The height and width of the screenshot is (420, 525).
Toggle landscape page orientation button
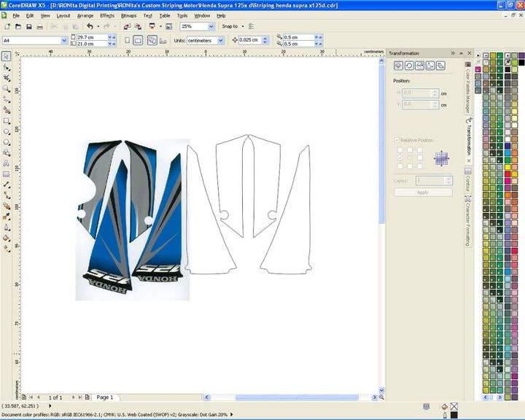point(138,41)
